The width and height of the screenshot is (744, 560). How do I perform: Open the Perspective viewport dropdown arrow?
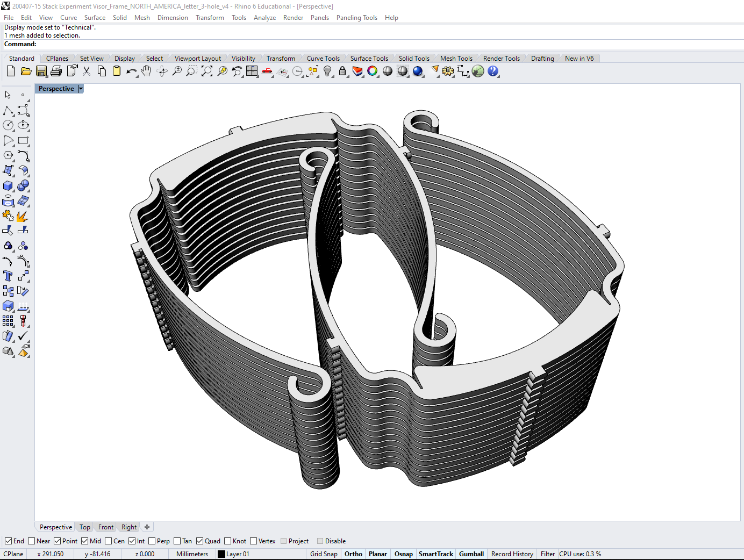(x=81, y=89)
